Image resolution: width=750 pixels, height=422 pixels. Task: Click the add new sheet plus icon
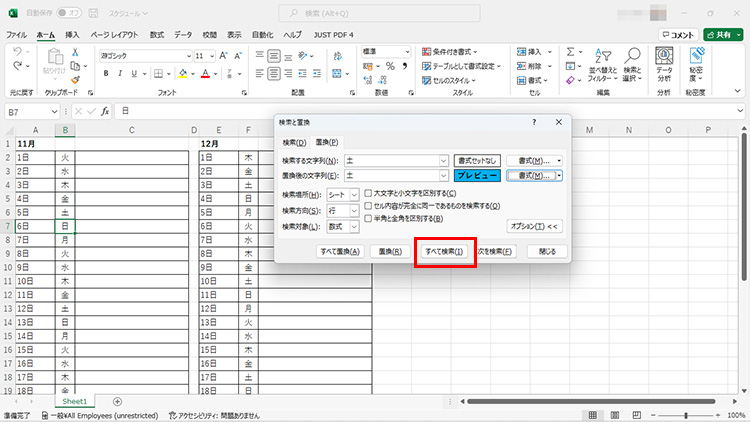pos(118,401)
